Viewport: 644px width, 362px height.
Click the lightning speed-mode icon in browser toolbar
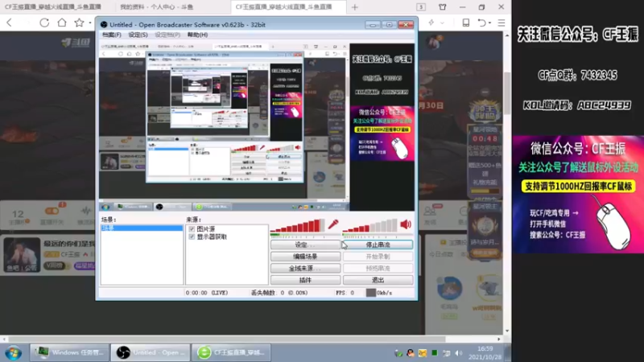point(431,23)
